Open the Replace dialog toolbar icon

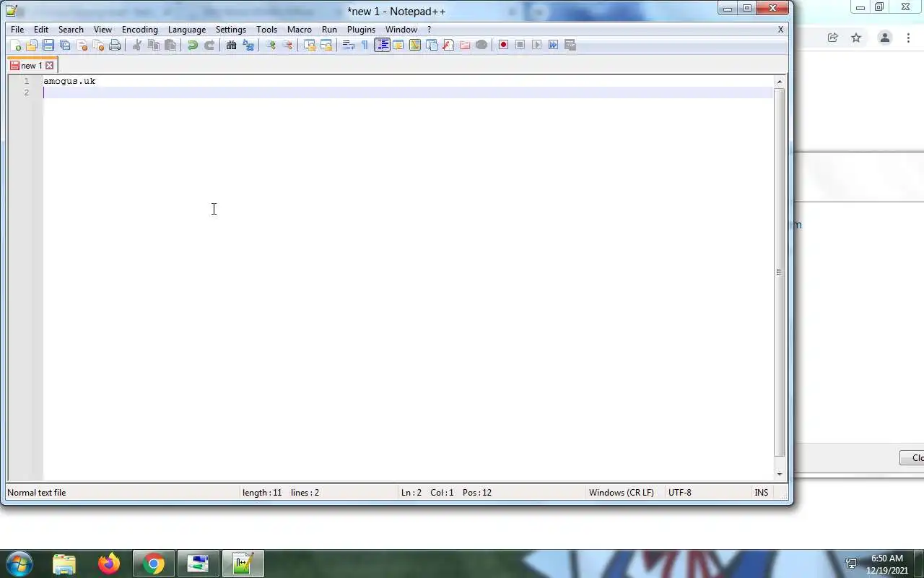(x=248, y=45)
